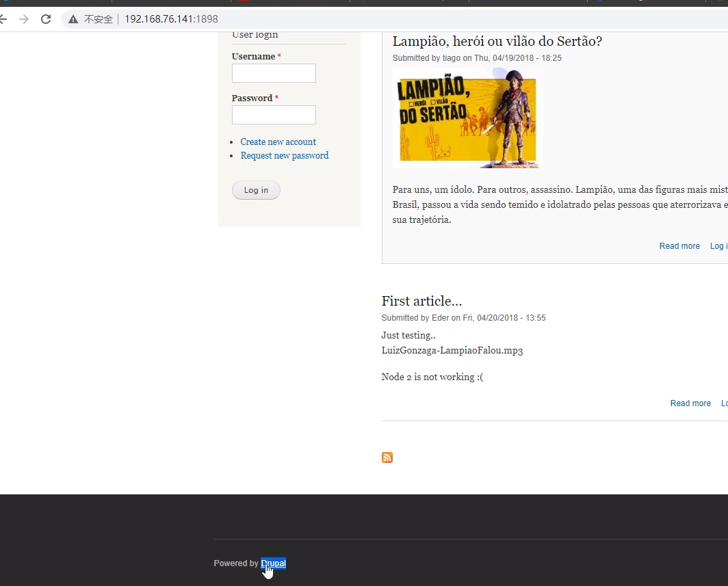Open the RSS feed icon

tap(387, 457)
